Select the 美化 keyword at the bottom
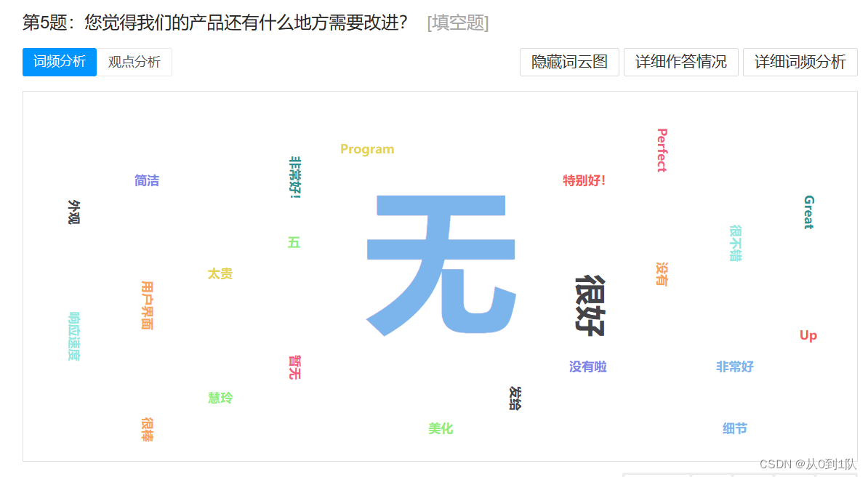This screenshot has width=868, height=477. (440, 429)
